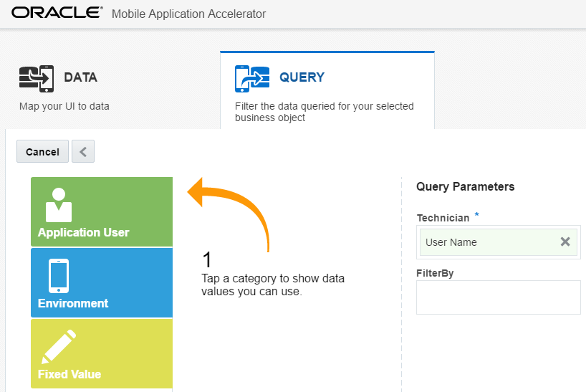Screen dimensions: 586x392
Task: Click the Mobile Application Accelerator title
Action: point(188,14)
